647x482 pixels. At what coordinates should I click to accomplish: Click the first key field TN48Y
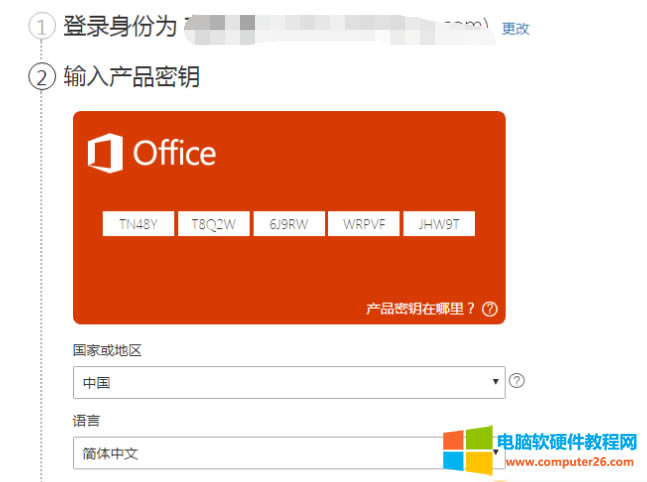click(139, 225)
